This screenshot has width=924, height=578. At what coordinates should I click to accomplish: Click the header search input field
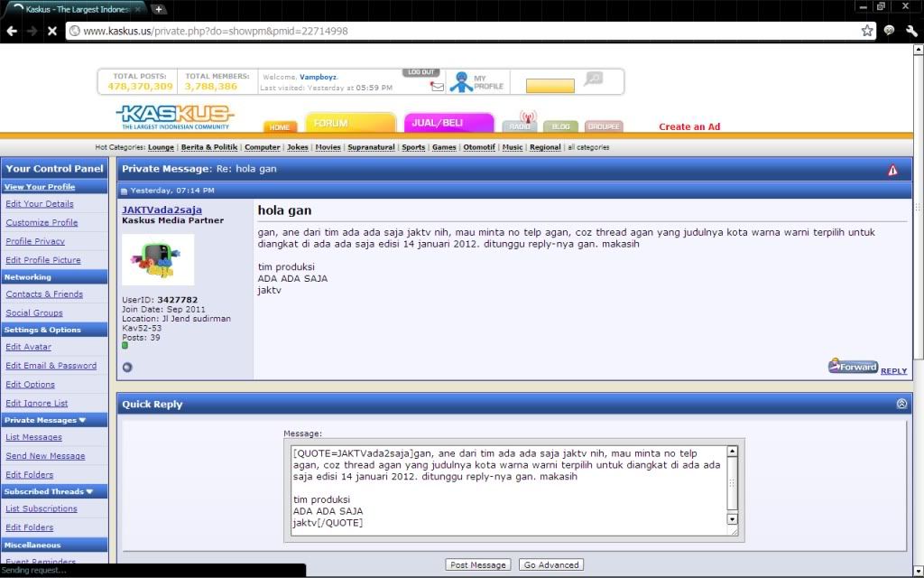(x=550, y=86)
